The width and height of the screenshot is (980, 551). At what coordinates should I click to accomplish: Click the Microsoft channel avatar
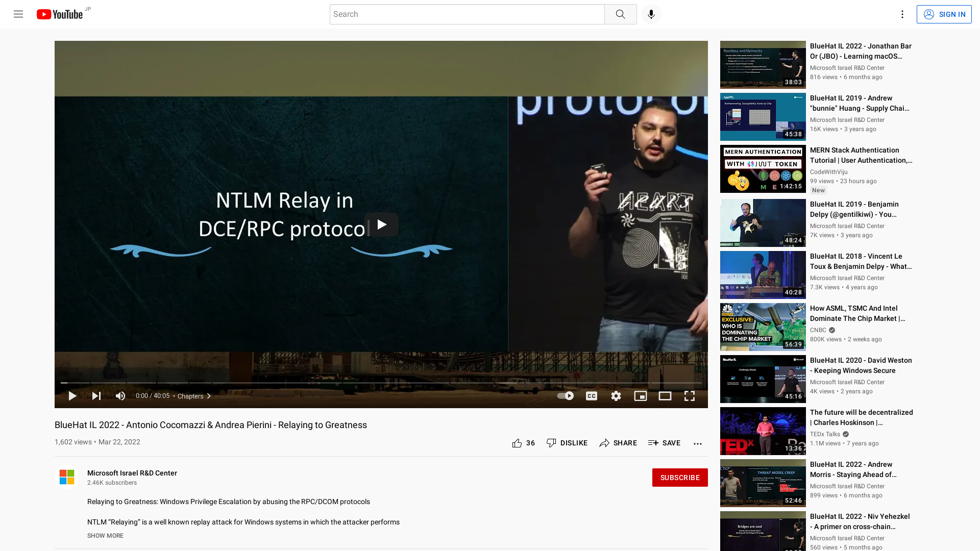click(x=67, y=477)
